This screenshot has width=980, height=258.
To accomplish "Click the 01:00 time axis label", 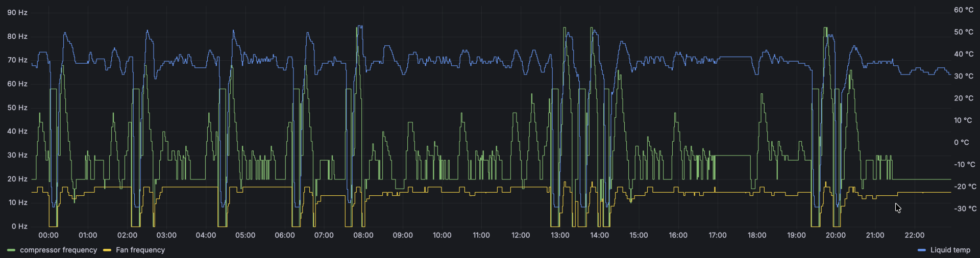I will pyautogui.click(x=88, y=235).
